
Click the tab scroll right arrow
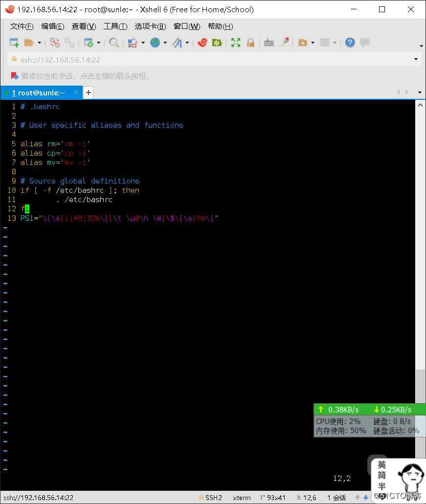[x=407, y=92]
